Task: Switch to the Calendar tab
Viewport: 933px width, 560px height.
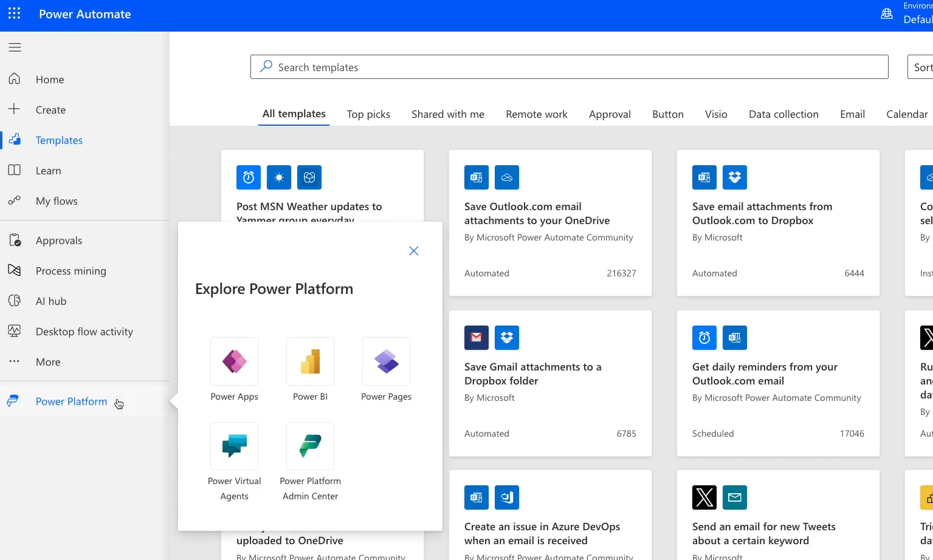Action: pos(907,114)
